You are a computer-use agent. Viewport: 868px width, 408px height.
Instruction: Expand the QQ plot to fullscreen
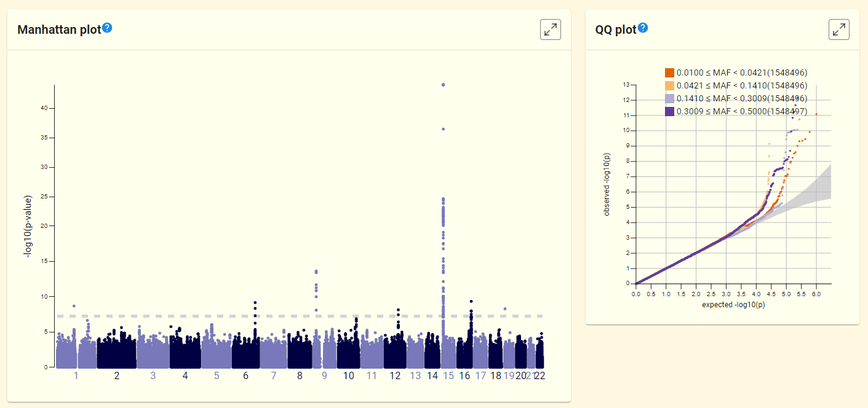click(839, 29)
